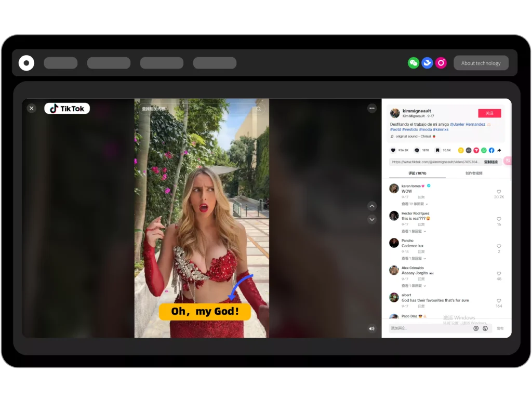The height and width of the screenshot is (399, 532).
Task: Go to next video with down arrow
Action: pyautogui.click(x=372, y=220)
